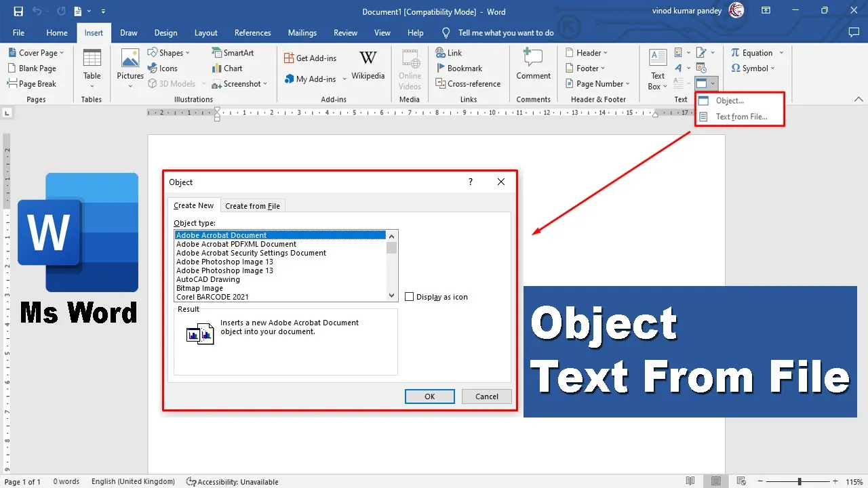Insert a Cross-reference
The height and width of the screenshot is (488, 868).
click(x=468, y=84)
